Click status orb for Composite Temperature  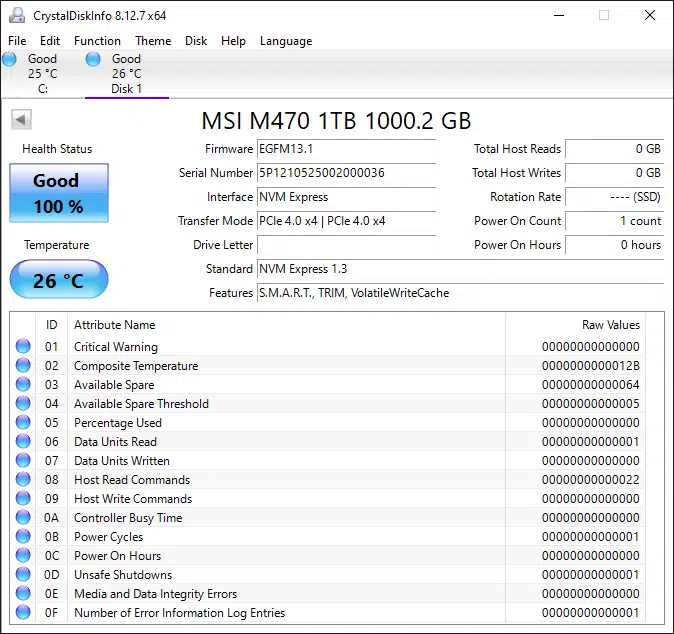point(23,365)
